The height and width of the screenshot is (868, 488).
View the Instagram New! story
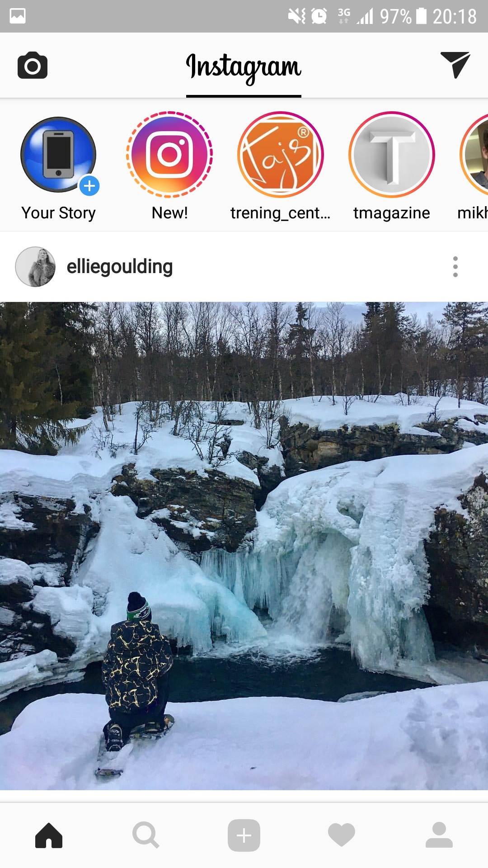[x=169, y=155]
